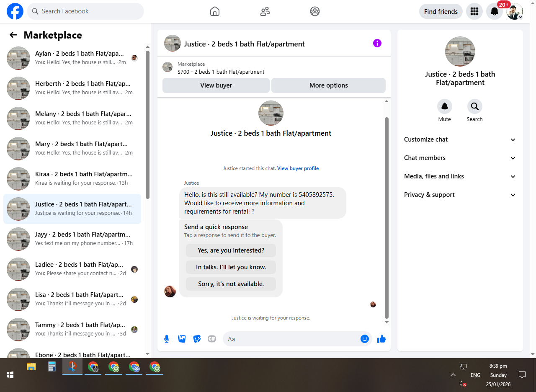Click the conversation list scrollbar
Viewport: 536px width, 392px height.
click(147, 124)
